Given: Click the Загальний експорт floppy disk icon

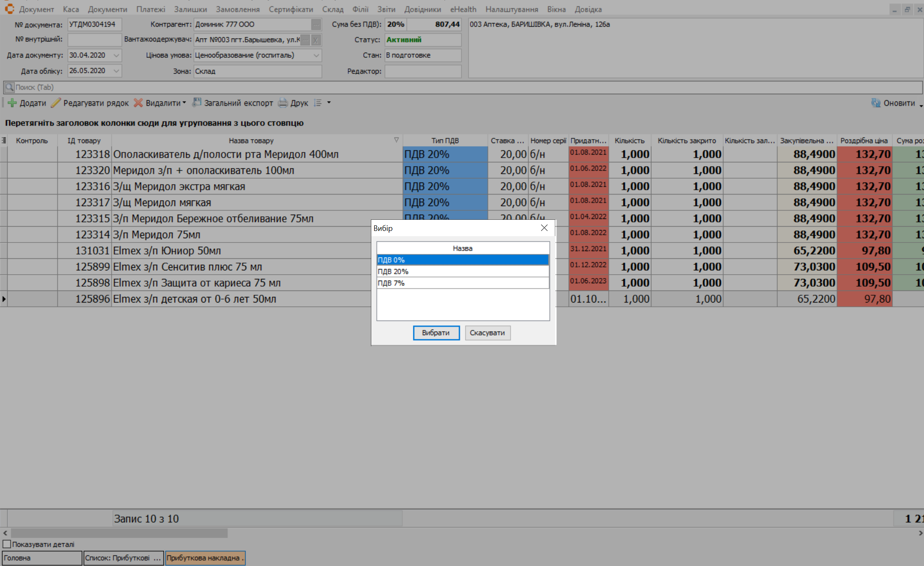Looking at the screenshot, I should tap(197, 102).
